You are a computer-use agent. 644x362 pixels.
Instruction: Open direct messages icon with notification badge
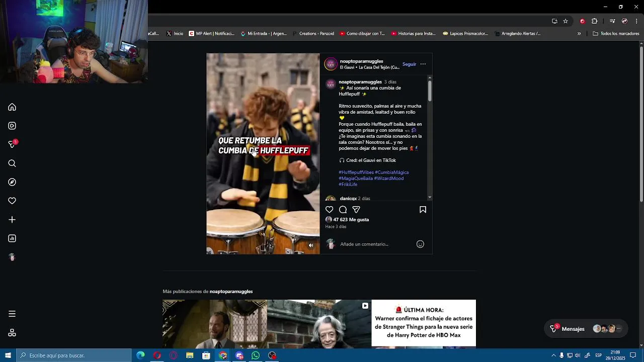12,144
